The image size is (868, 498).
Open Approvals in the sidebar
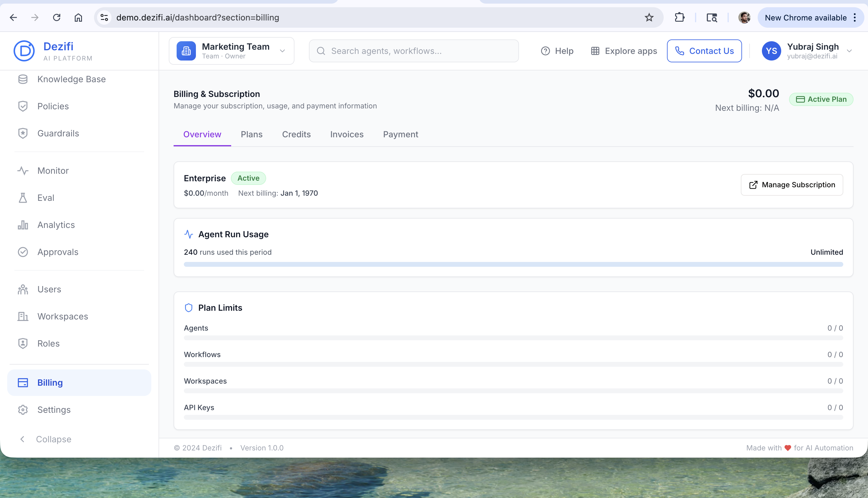coord(79,252)
